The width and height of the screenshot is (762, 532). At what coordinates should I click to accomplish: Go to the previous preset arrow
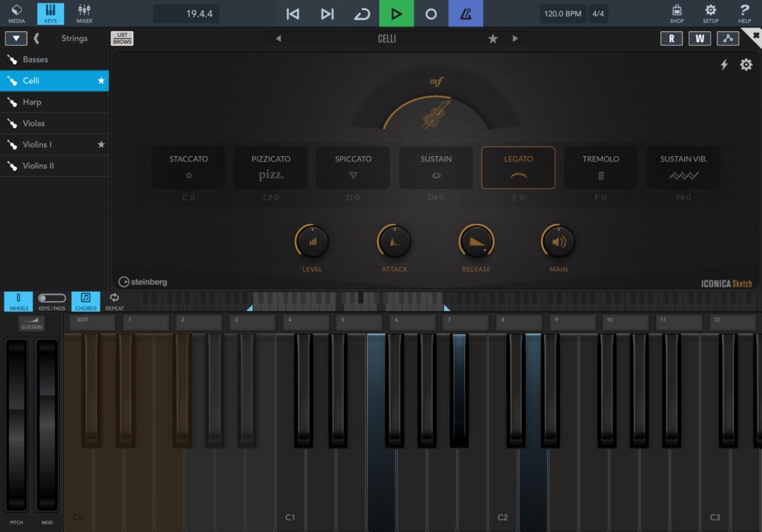click(x=278, y=38)
